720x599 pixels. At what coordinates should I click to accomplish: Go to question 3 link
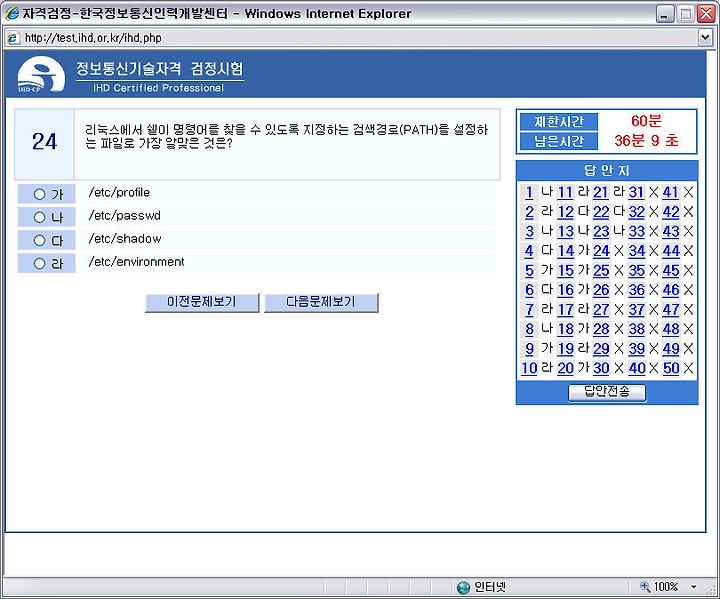click(x=529, y=231)
